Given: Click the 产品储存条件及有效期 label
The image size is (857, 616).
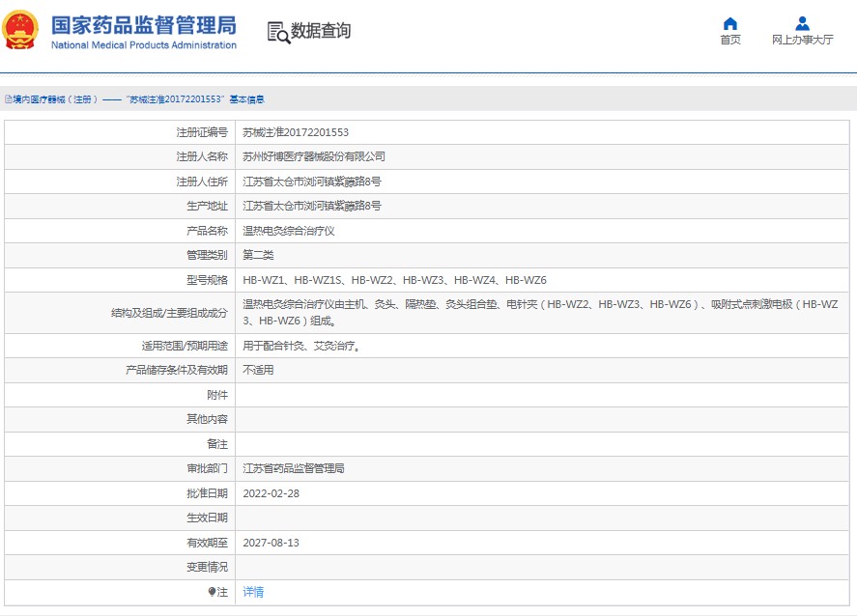Looking at the screenshot, I should tap(177, 370).
